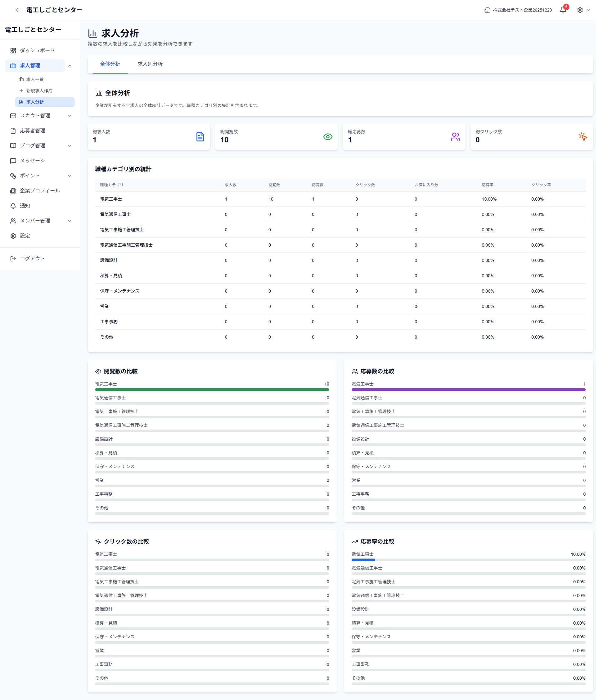This screenshot has width=596, height=700.
Task: Click the 応募率 column header
Action: (x=487, y=185)
